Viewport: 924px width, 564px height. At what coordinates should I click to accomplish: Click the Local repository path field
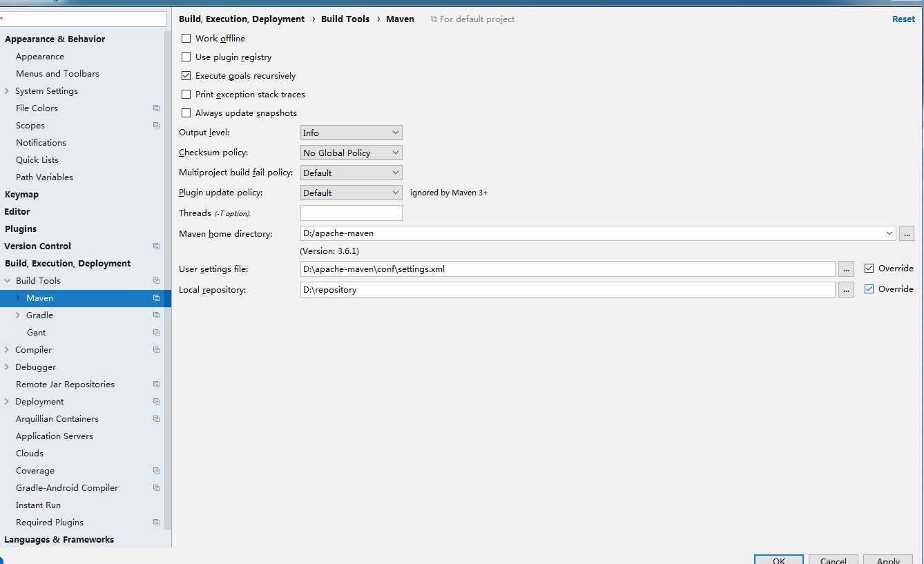click(x=568, y=290)
